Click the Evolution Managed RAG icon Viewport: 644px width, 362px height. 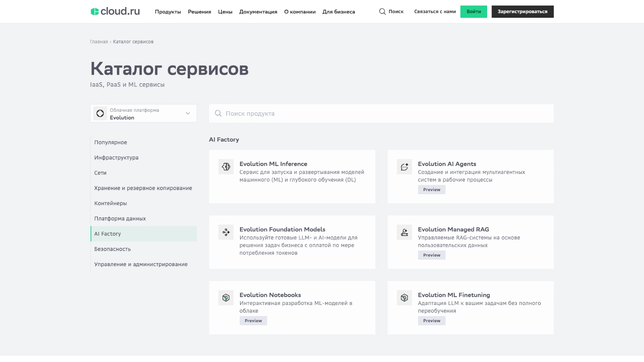404,232
